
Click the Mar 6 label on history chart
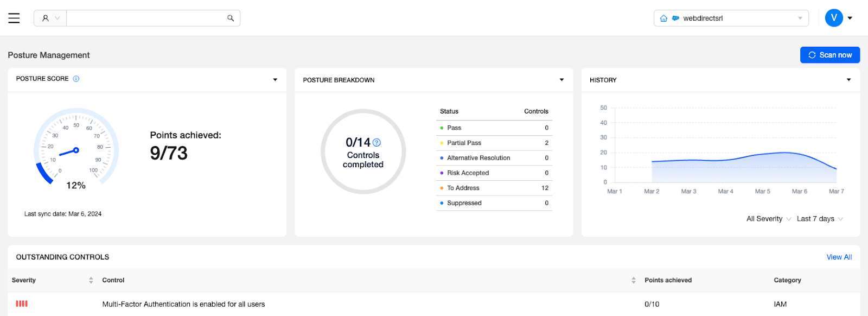click(799, 191)
